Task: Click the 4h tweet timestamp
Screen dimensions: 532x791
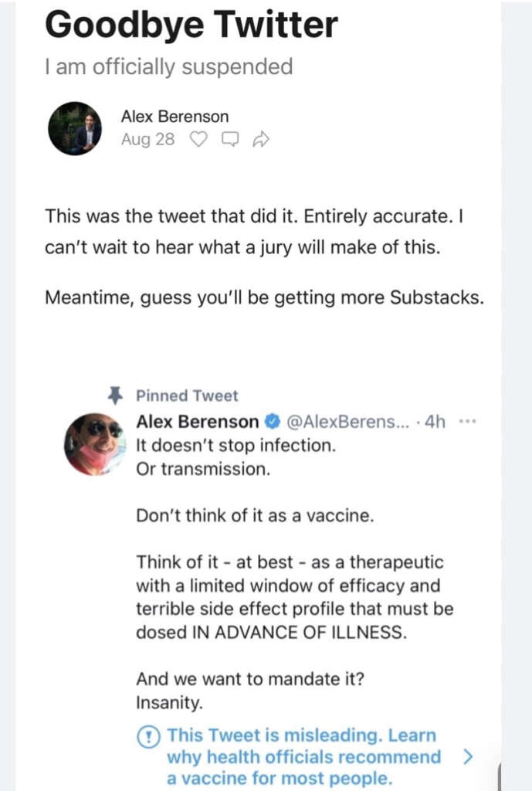Action: (x=437, y=422)
